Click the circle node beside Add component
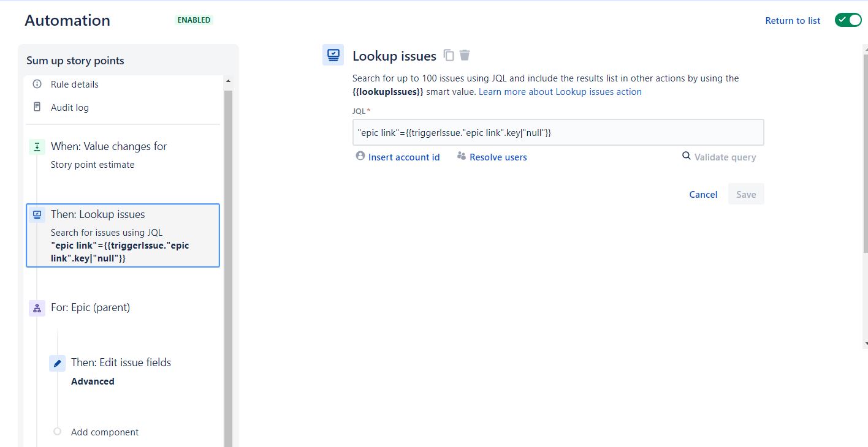 click(x=58, y=432)
